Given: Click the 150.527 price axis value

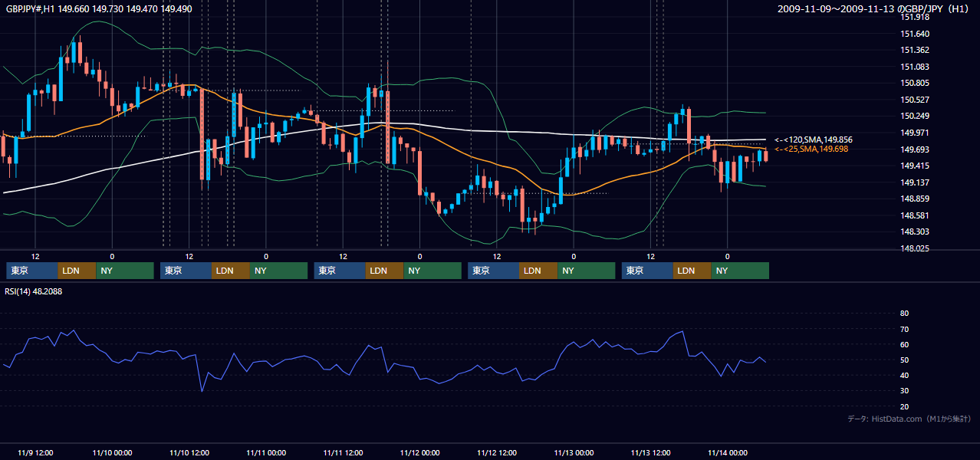Looking at the screenshot, I should pyautogui.click(x=915, y=100).
